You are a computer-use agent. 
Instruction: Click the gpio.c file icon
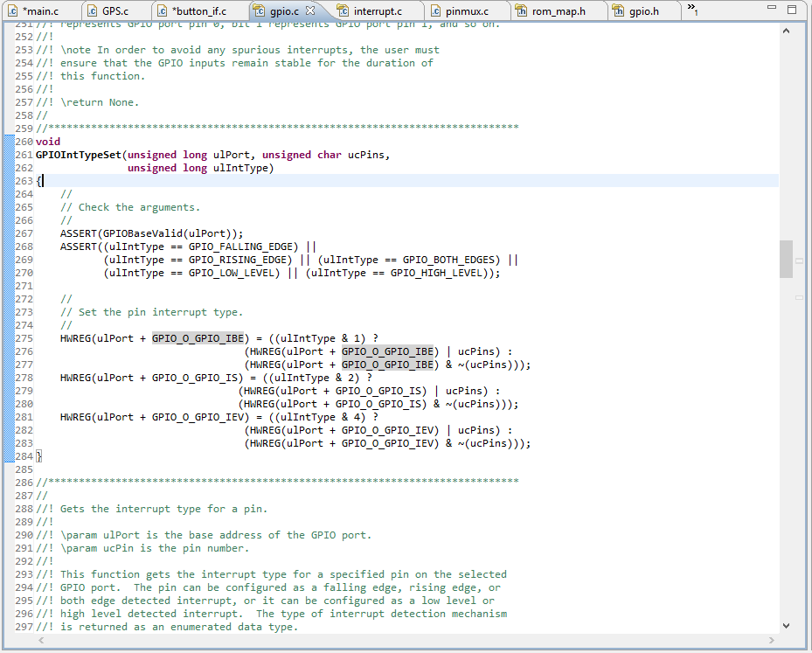coord(259,10)
